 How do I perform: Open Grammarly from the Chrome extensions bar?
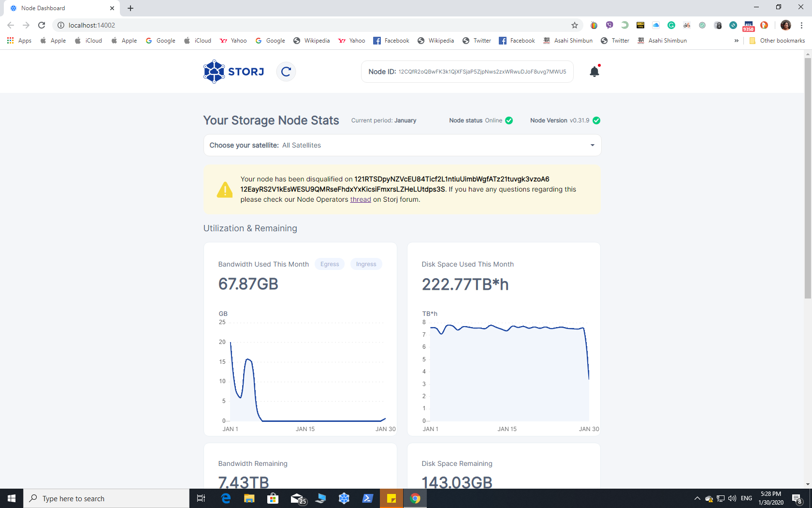671,25
